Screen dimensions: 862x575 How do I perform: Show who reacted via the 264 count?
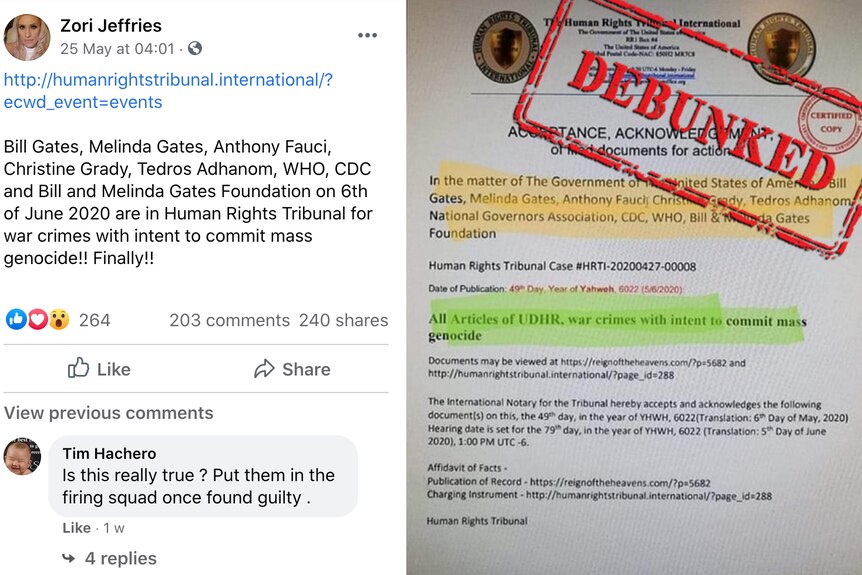pos(95,320)
